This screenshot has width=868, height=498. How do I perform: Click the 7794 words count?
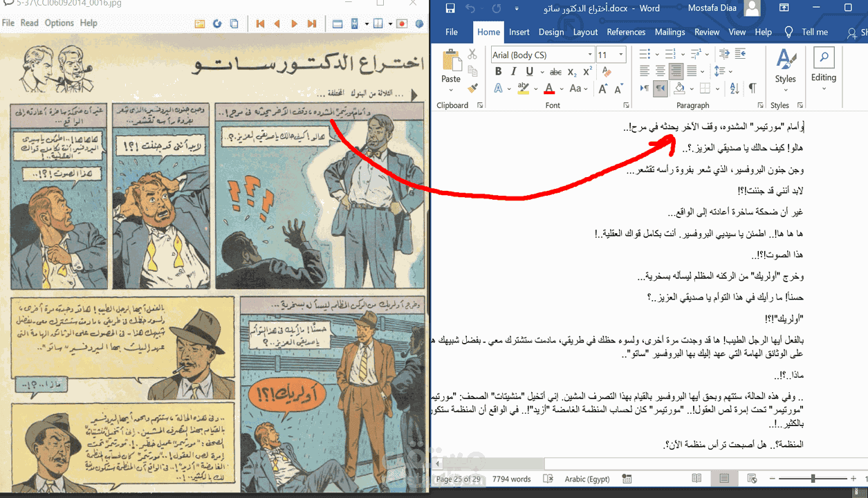click(512, 479)
